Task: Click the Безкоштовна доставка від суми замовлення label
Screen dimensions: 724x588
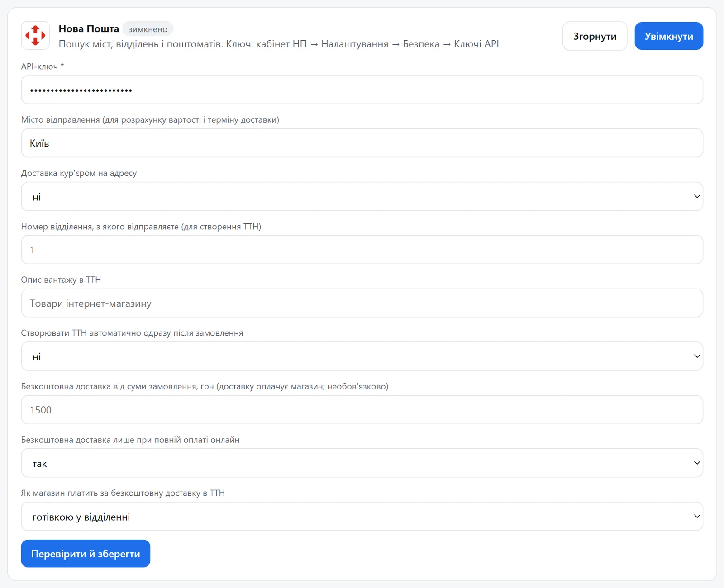Action: point(205,387)
